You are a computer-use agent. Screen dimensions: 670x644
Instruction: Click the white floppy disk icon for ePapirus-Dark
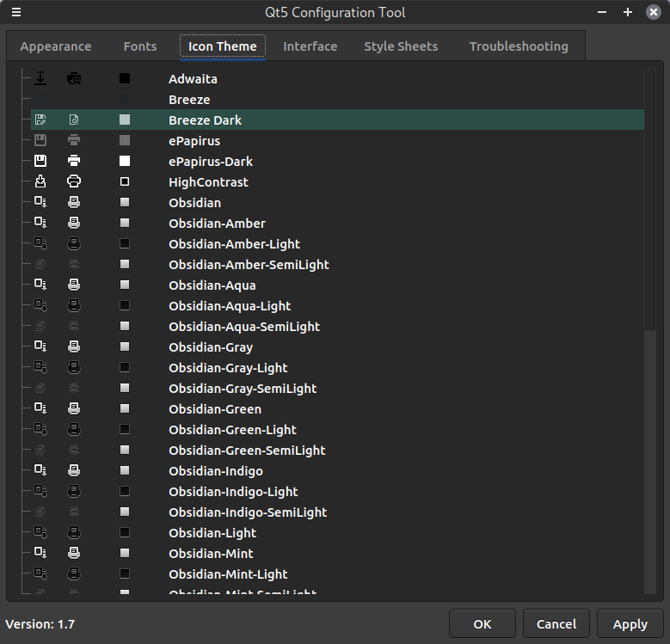coord(40,162)
